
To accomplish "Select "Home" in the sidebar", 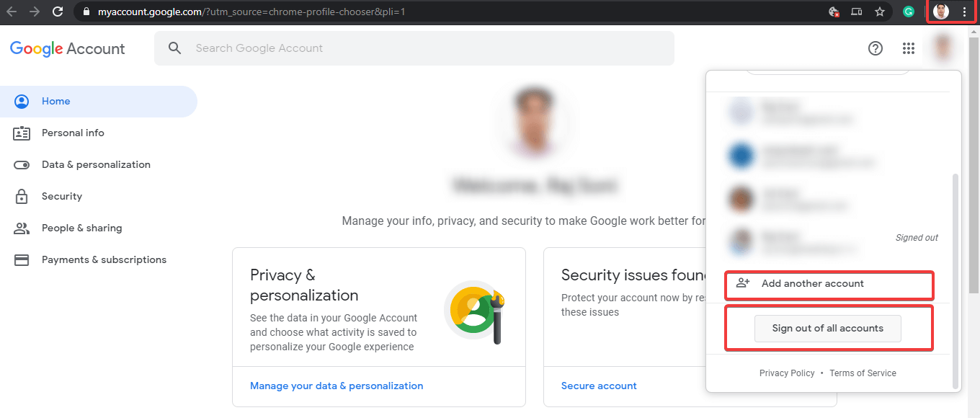I will click(55, 101).
